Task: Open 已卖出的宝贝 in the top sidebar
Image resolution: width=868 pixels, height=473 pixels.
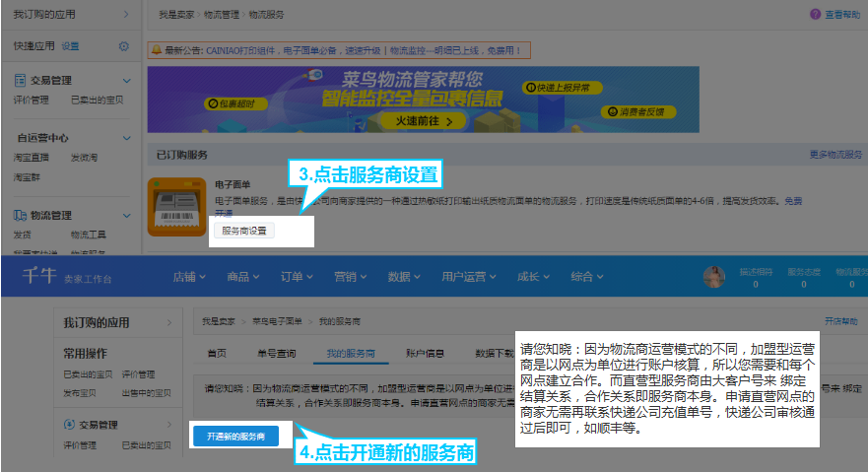Action: (97, 101)
